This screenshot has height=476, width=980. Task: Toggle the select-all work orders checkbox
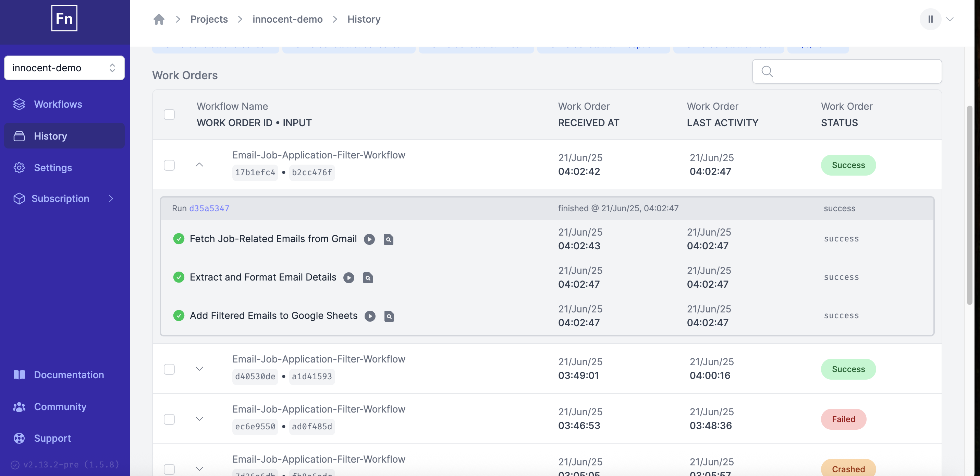click(169, 114)
